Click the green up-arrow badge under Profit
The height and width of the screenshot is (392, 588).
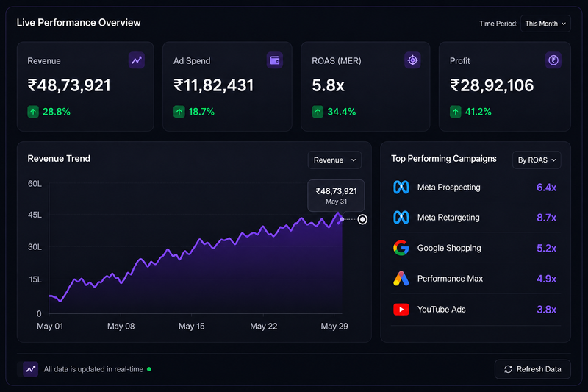pos(455,112)
